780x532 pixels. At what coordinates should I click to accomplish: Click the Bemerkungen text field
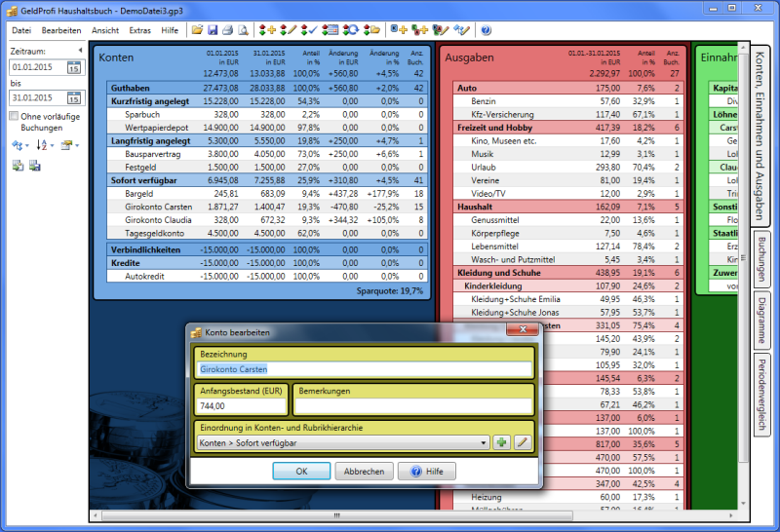pos(412,405)
